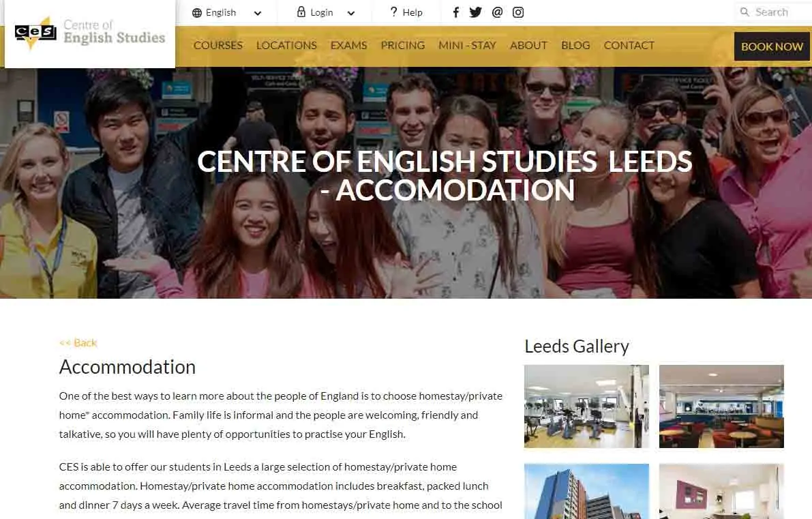This screenshot has width=812, height=519.
Task: Open the Instagram icon
Action: pyautogui.click(x=518, y=12)
